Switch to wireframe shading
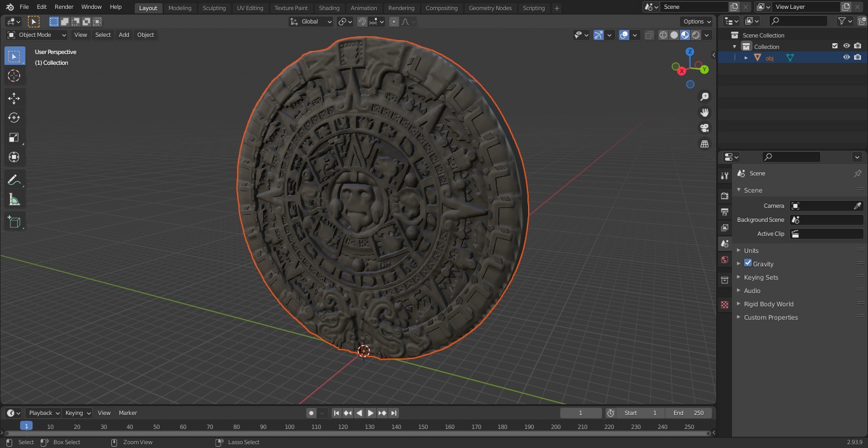The height and width of the screenshot is (448, 868). (x=663, y=35)
